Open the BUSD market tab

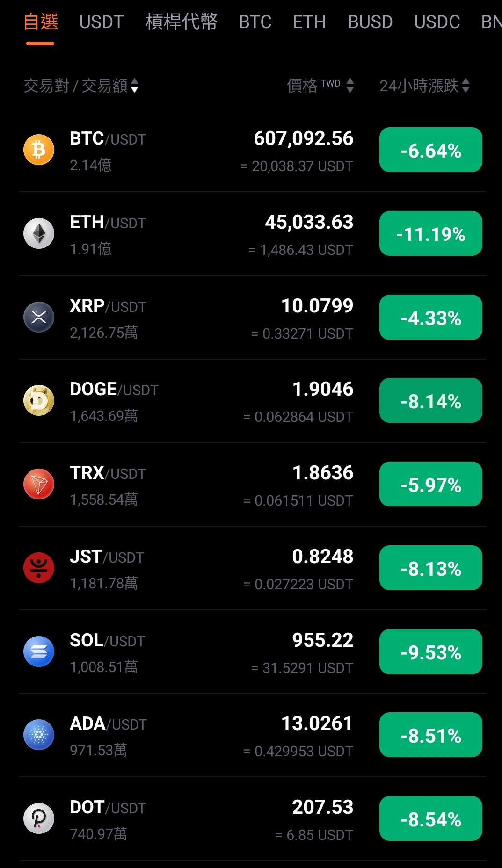click(370, 22)
